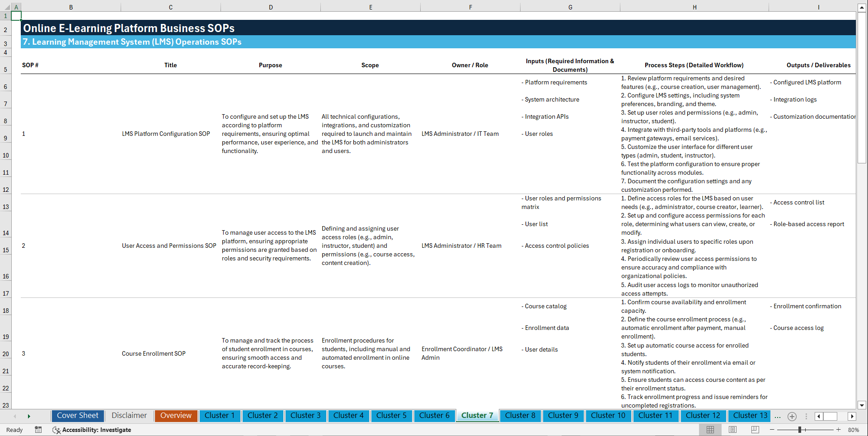Click the green next-sheet navigation arrow
The height and width of the screenshot is (436, 868).
click(29, 416)
